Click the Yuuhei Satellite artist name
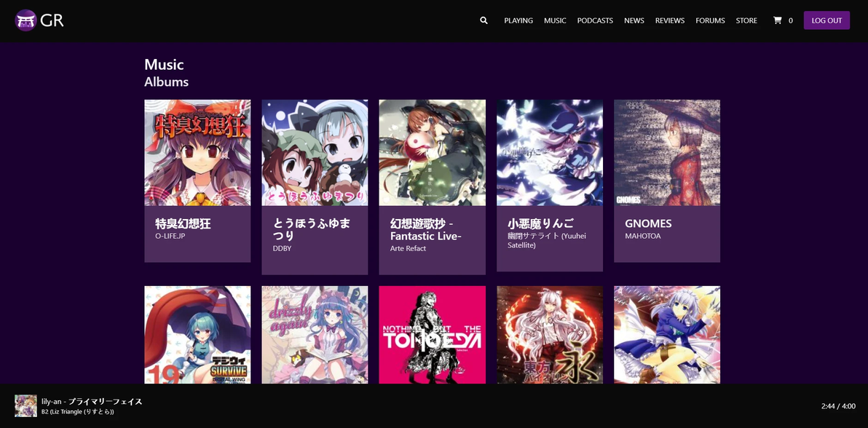 pos(546,240)
